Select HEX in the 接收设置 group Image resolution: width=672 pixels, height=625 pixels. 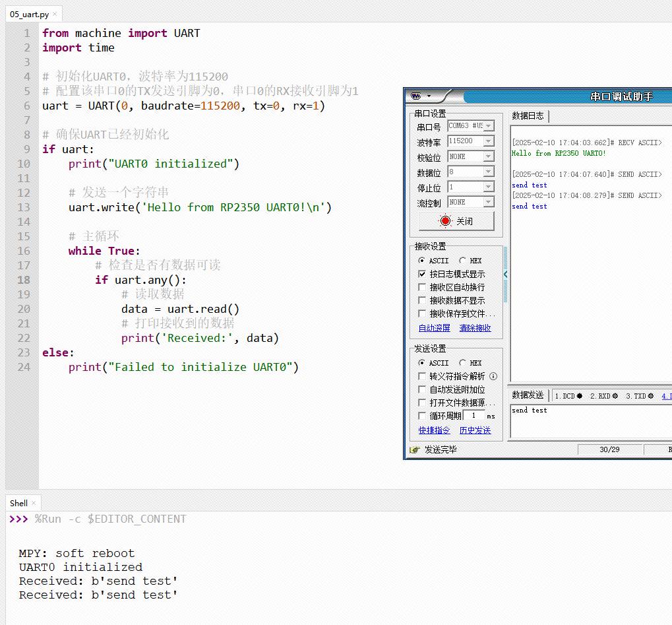462,261
